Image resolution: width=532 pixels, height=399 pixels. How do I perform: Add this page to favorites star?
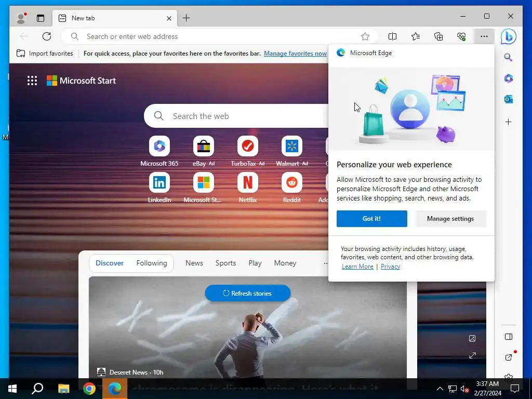point(365,36)
